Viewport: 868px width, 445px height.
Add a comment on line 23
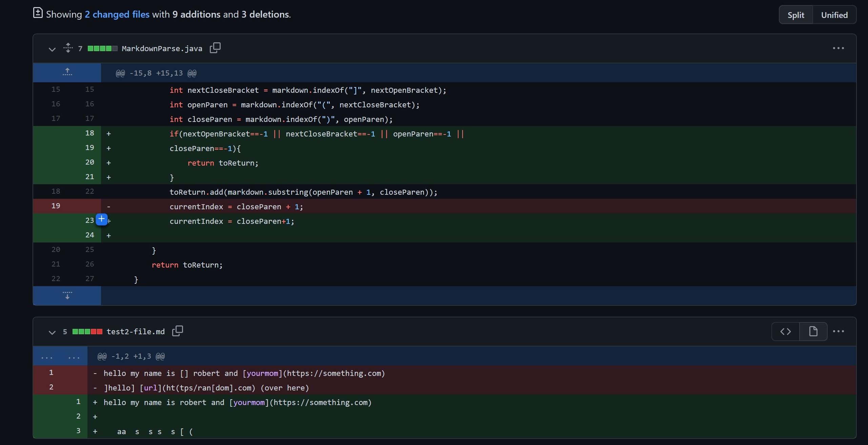[101, 219]
